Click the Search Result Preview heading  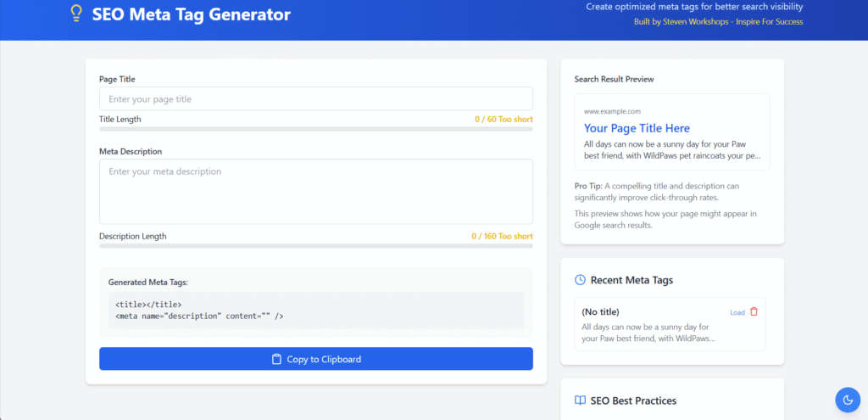(x=614, y=79)
